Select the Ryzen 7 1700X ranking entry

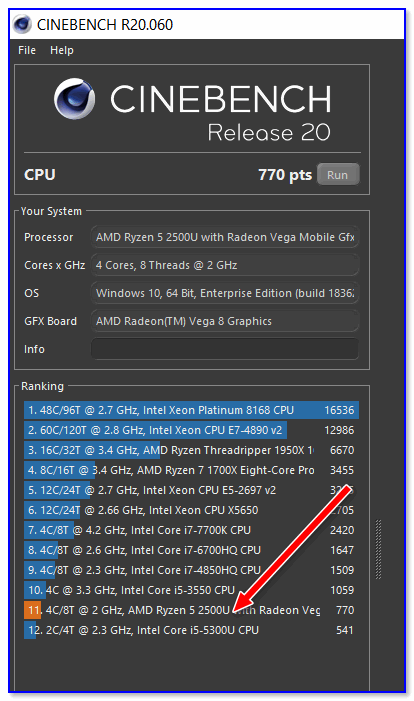click(191, 470)
